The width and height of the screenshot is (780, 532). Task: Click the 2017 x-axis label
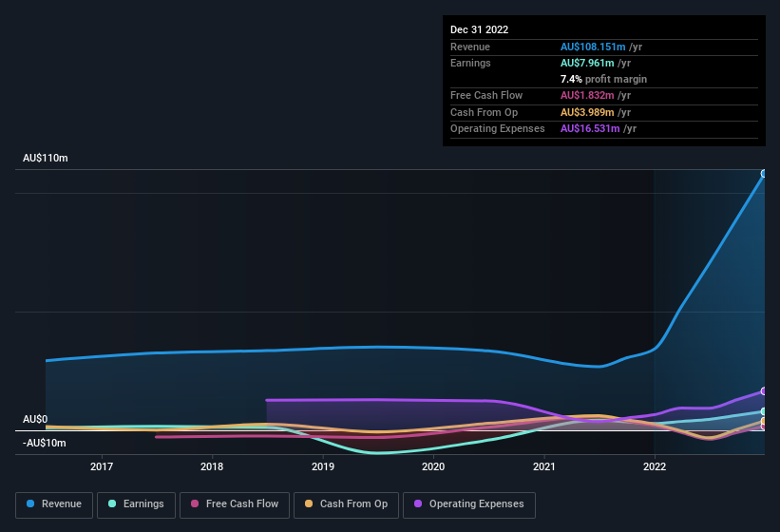tap(102, 466)
